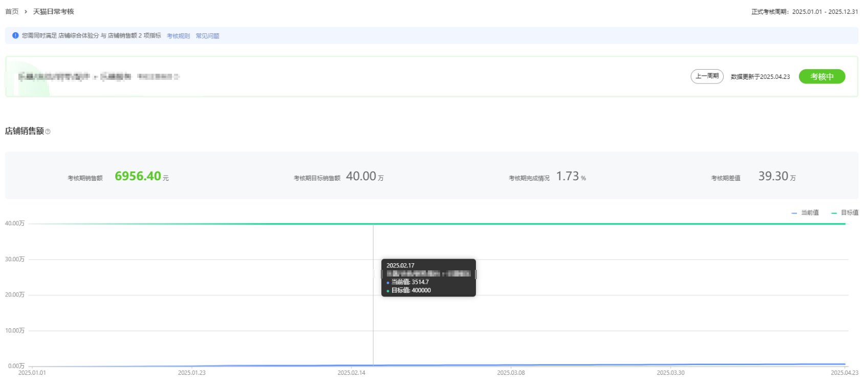Click the breadcrumb chevron separator after 首页
This screenshot has height=382, width=868.
click(x=26, y=12)
